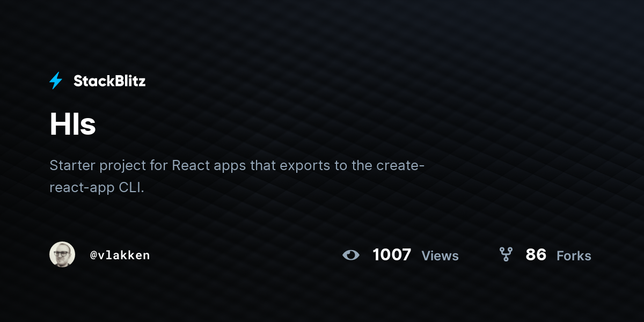
Task: Open the vlakken profile avatar picture
Action: coord(62,254)
